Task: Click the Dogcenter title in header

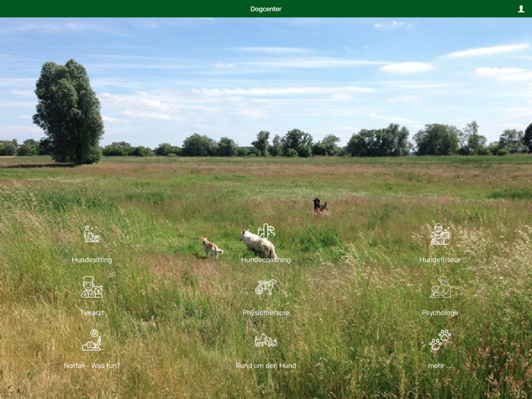Action: tap(266, 9)
